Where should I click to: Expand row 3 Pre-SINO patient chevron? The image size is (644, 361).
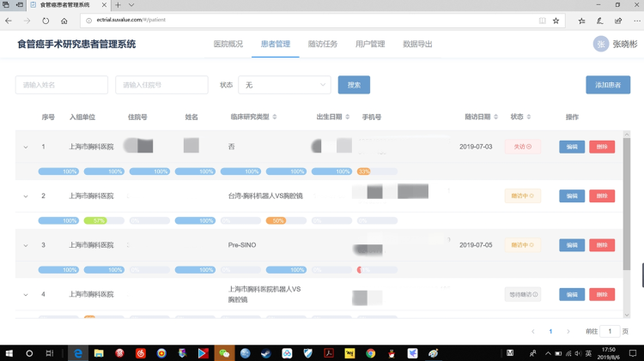click(25, 245)
